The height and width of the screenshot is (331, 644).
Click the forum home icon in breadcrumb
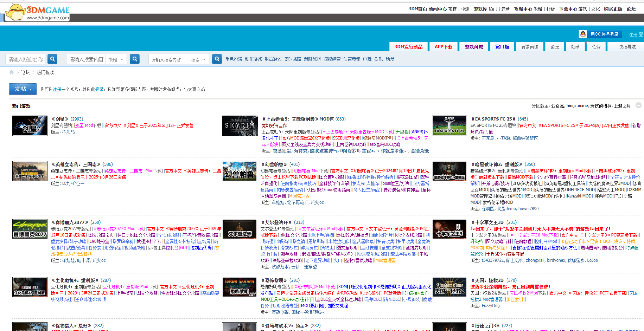12,72
